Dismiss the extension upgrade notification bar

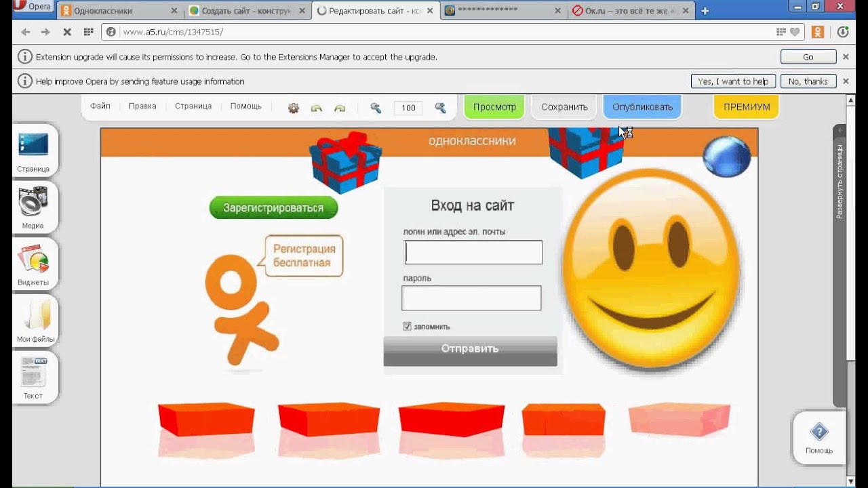coord(846,57)
